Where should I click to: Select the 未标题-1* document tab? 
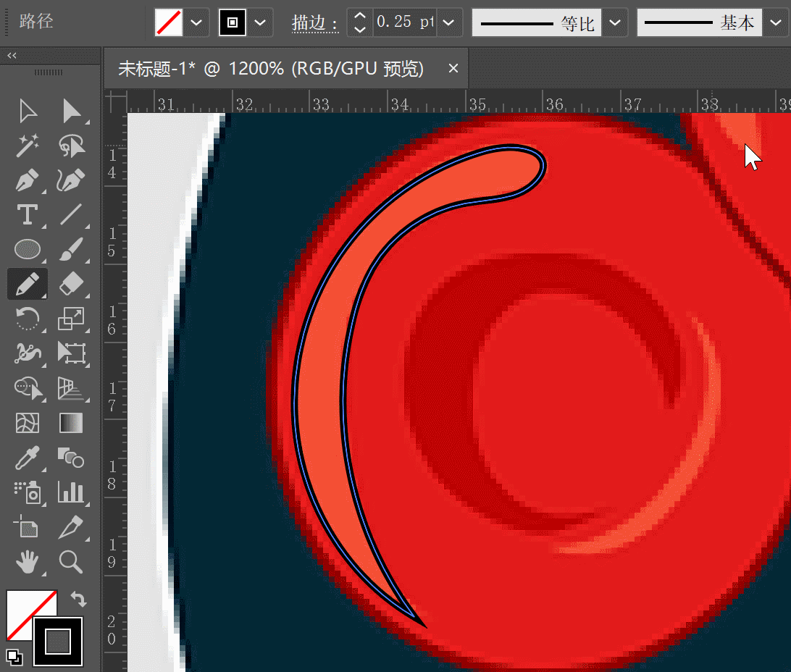pyautogui.click(x=271, y=69)
